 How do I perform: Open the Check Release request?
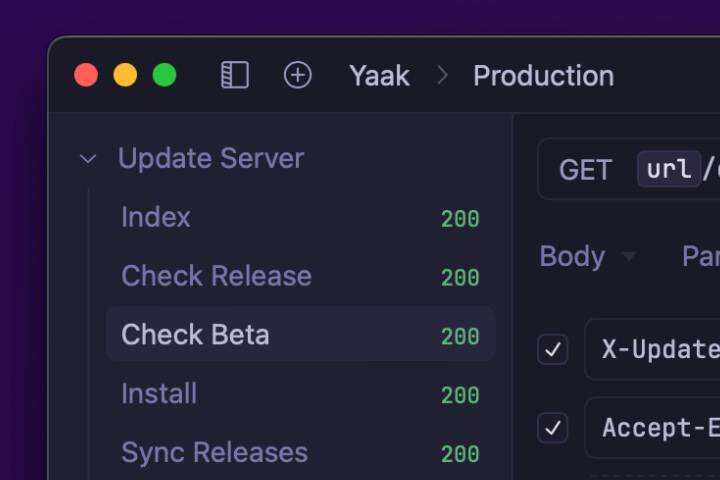click(x=216, y=276)
